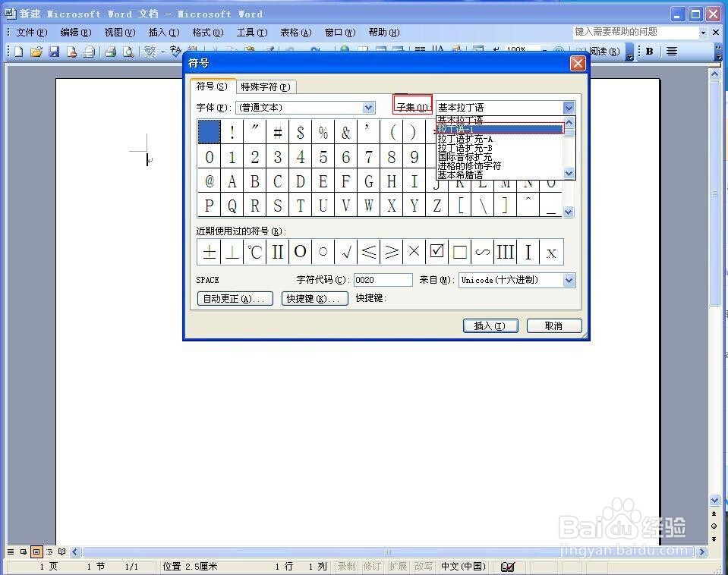Toggle 改写 overtype mode in status bar

coord(423,567)
